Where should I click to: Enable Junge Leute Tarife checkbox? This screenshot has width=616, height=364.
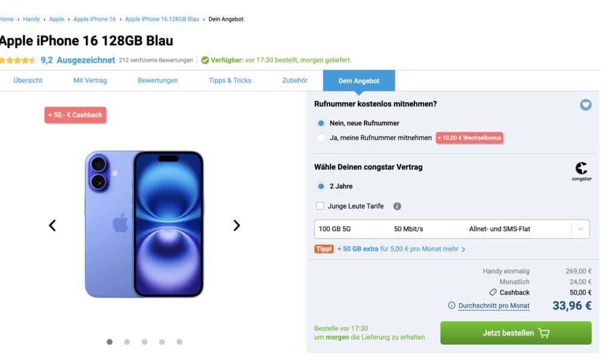tap(320, 206)
